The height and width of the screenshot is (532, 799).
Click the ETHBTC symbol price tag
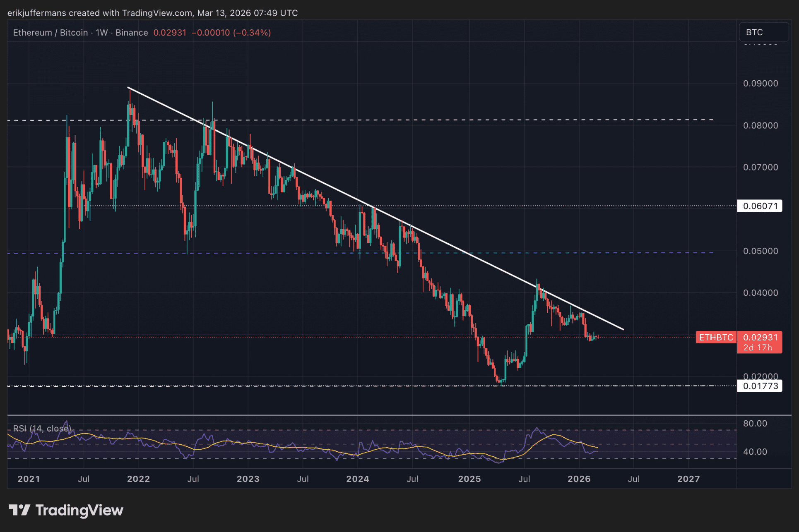click(715, 338)
